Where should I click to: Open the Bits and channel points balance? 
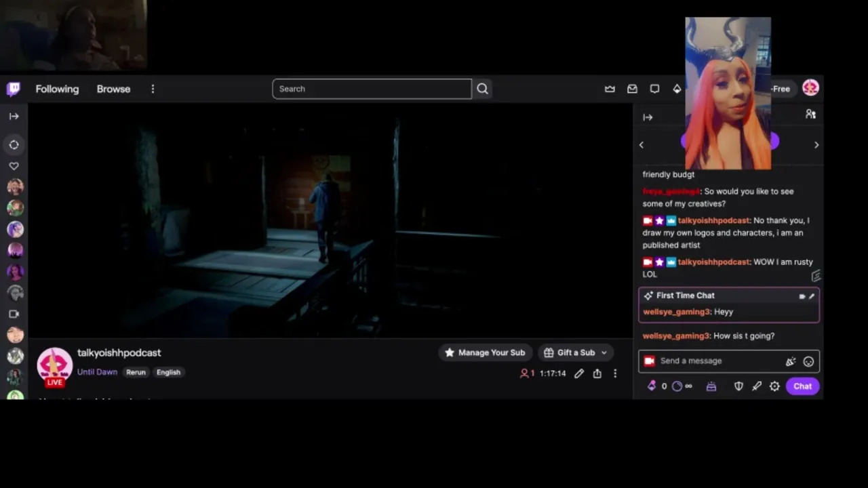[x=669, y=386]
